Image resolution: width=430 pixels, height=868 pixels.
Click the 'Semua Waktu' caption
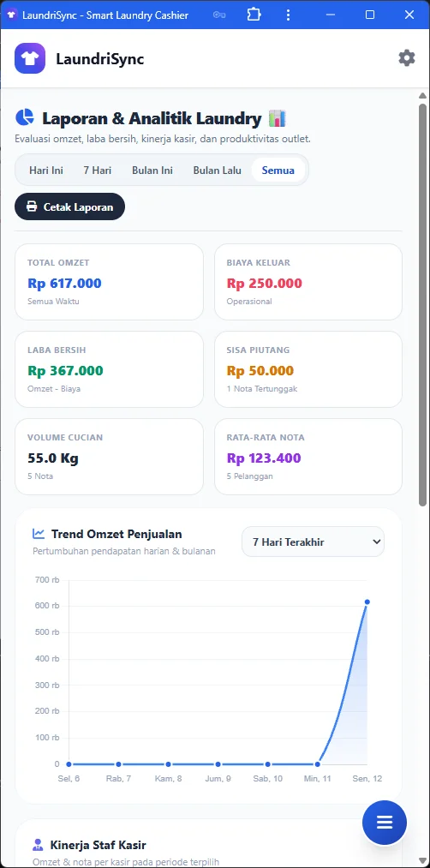point(53,301)
